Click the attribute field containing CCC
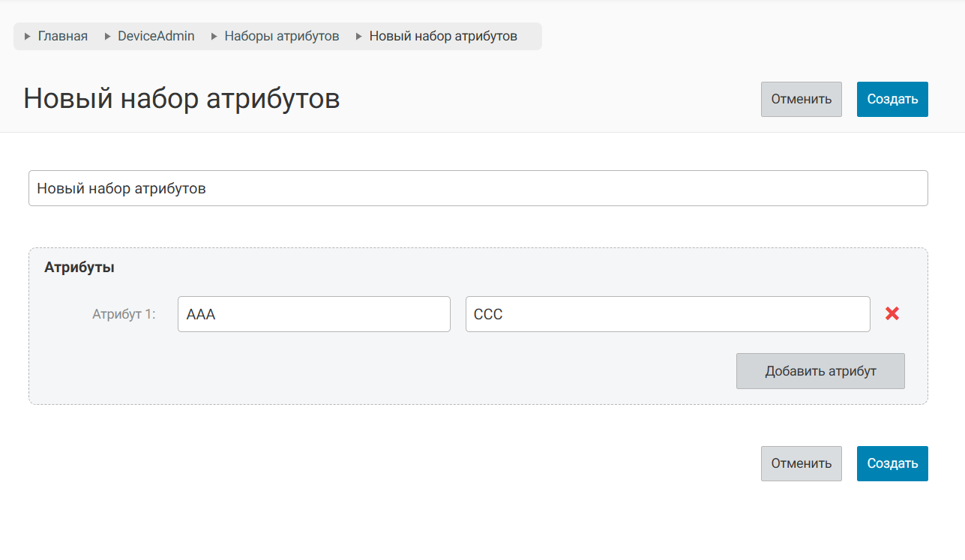The width and height of the screenshot is (965, 560). point(667,314)
